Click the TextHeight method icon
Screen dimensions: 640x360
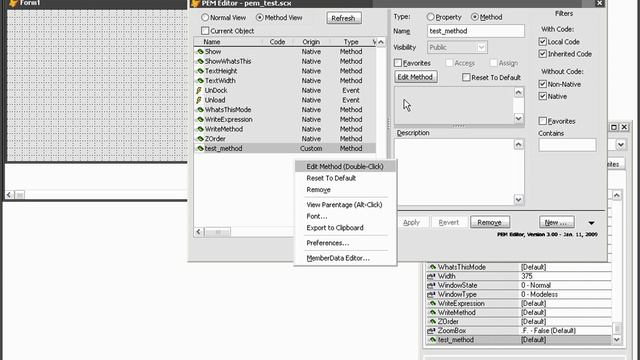pyautogui.click(x=200, y=71)
